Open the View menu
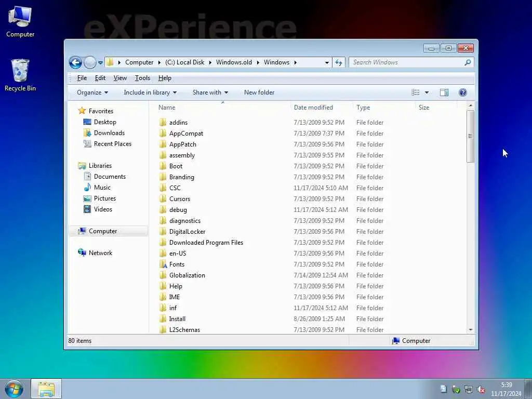 (120, 78)
